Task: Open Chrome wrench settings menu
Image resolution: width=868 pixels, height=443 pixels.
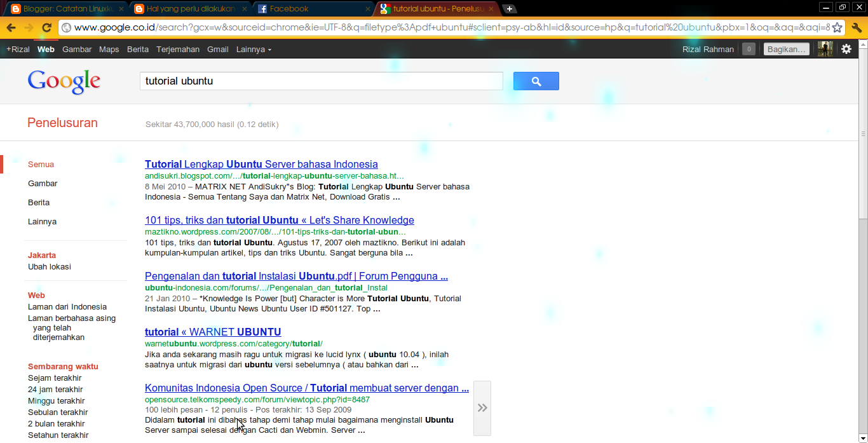Action: [x=857, y=28]
